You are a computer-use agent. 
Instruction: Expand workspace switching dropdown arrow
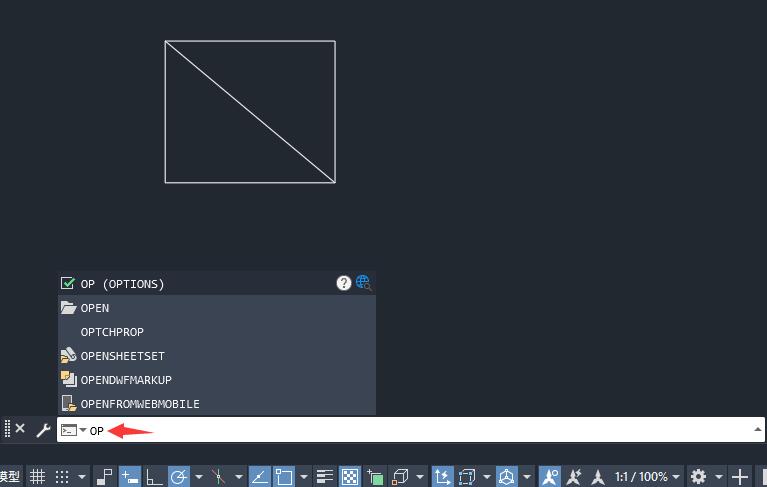[x=719, y=476]
